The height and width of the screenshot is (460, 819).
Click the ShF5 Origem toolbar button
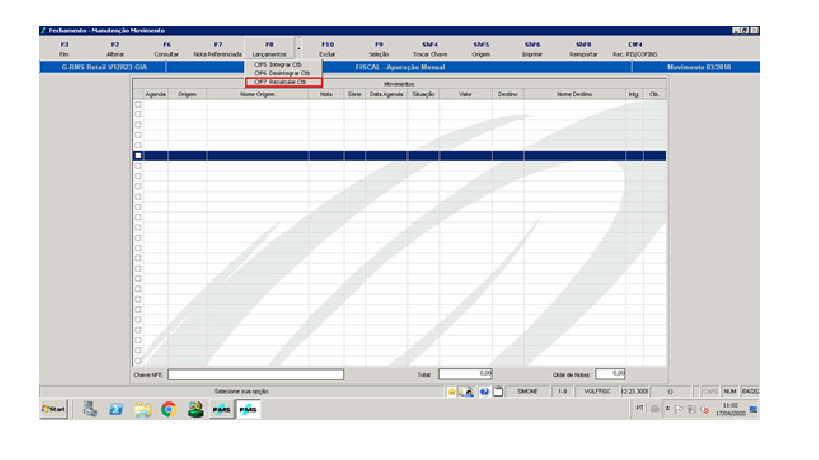tap(481, 49)
